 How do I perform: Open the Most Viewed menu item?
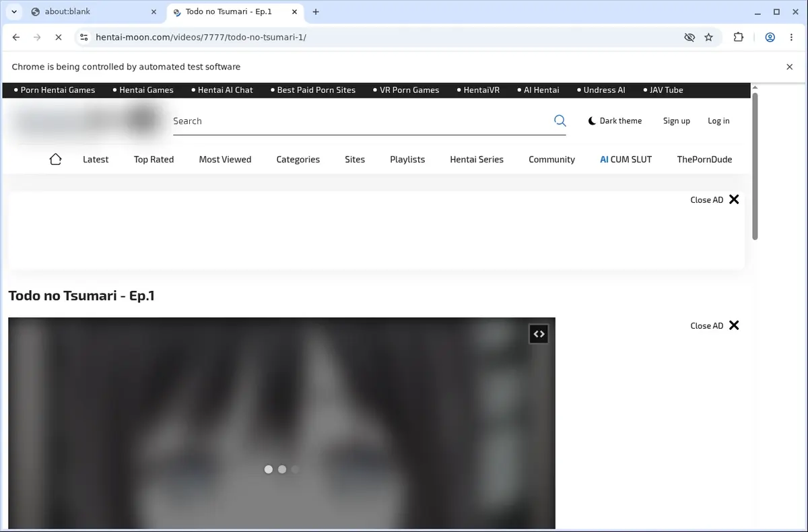(225, 160)
